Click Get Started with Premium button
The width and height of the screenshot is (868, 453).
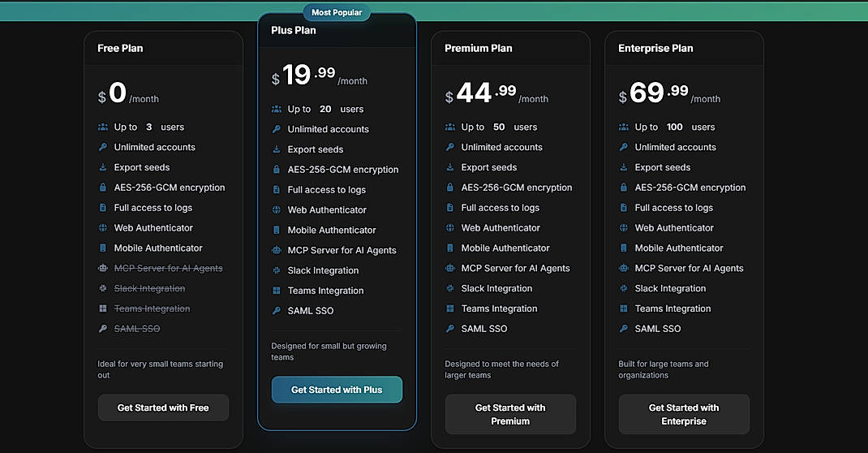(510, 414)
